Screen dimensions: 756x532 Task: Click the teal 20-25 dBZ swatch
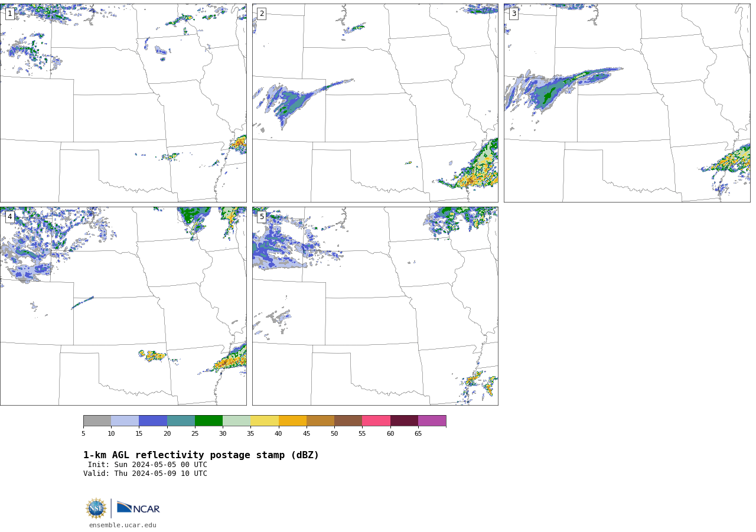(181, 420)
